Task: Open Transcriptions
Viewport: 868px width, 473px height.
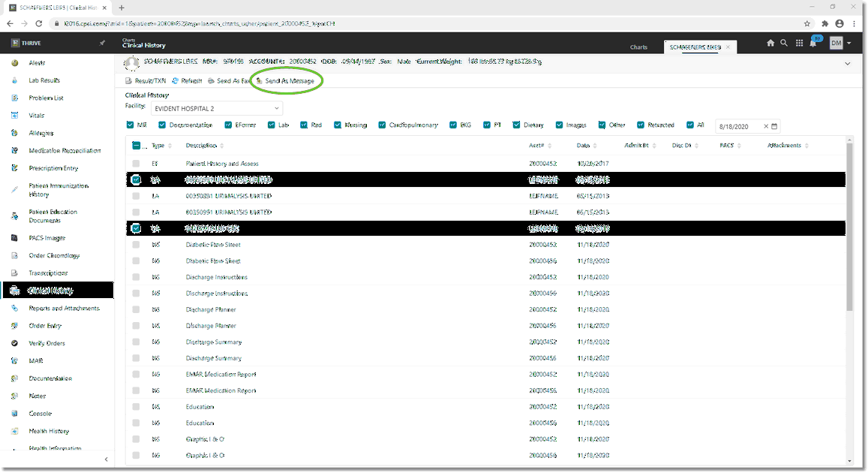Action: click(x=48, y=273)
